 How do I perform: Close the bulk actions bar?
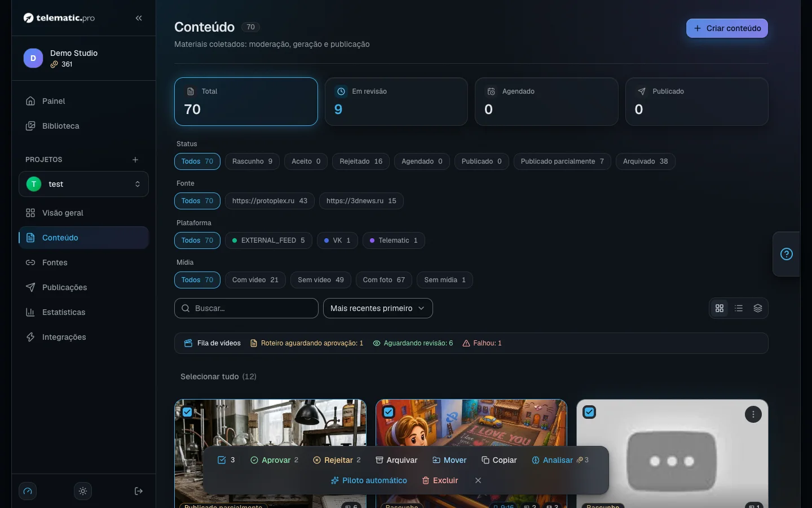tap(478, 480)
